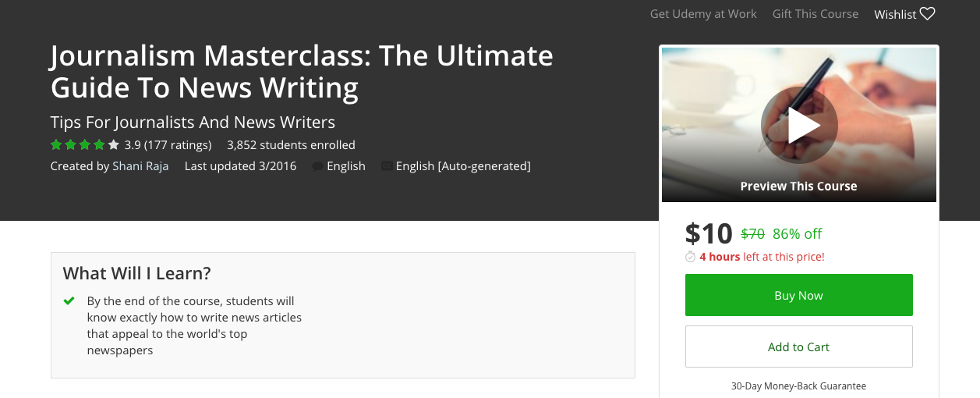Click the Add to Cart button

click(798, 346)
